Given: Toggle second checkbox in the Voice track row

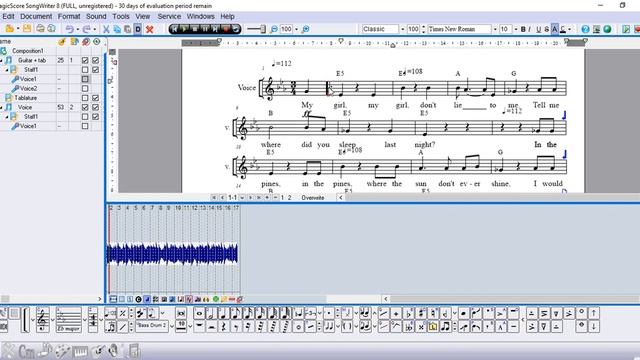Looking at the screenshot, I should pos(96,107).
